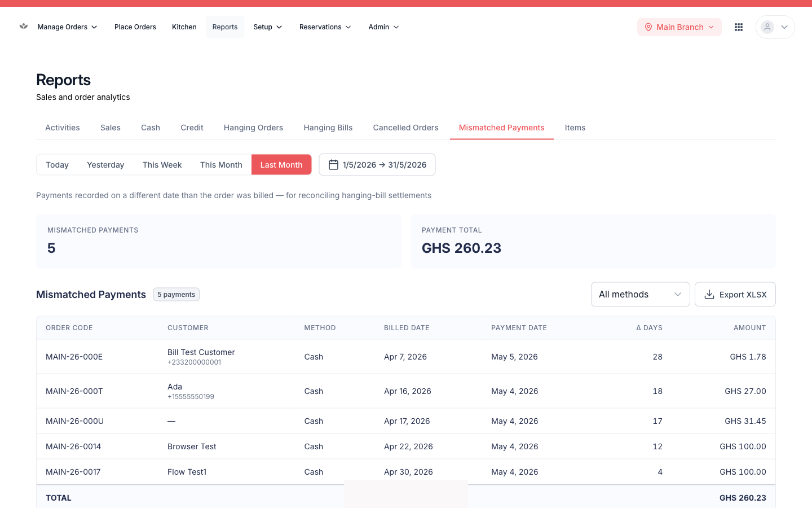Select the This Week filter
This screenshot has height=508, width=812.
[x=162, y=165]
